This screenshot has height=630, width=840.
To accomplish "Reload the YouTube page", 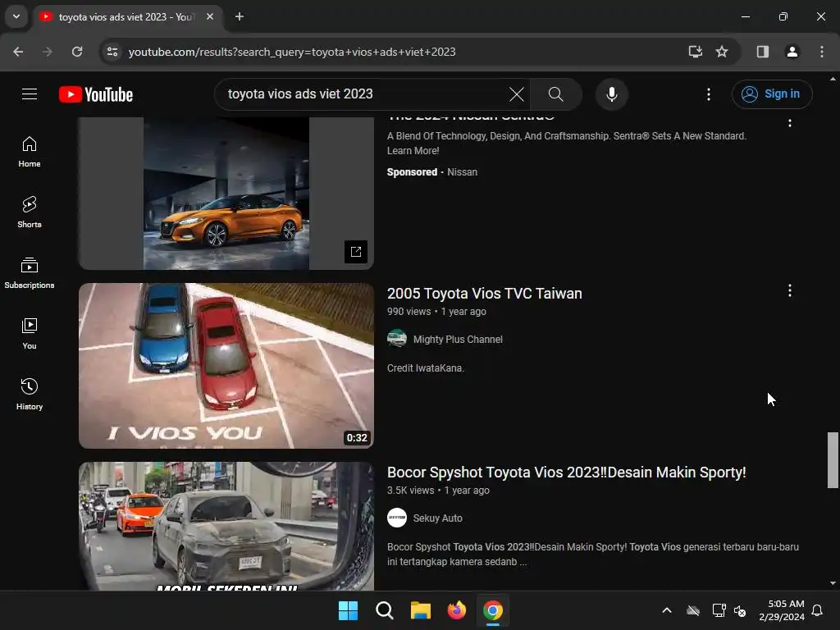I will tap(77, 52).
